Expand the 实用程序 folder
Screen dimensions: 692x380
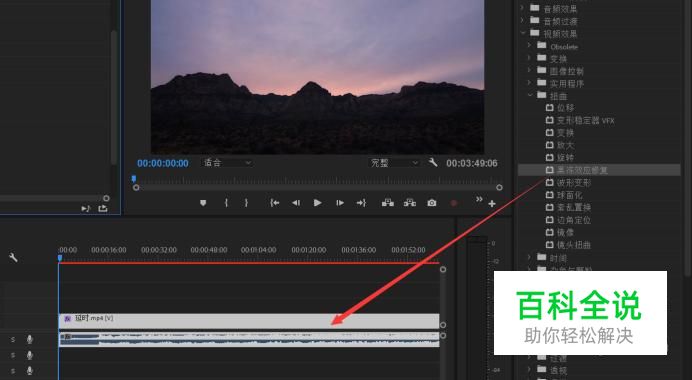[529, 83]
